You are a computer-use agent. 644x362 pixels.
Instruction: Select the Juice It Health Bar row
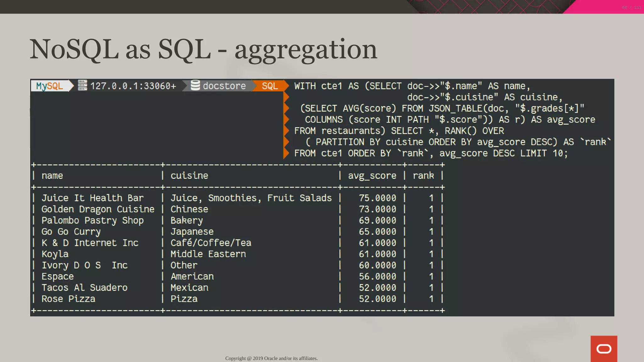pos(92,198)
